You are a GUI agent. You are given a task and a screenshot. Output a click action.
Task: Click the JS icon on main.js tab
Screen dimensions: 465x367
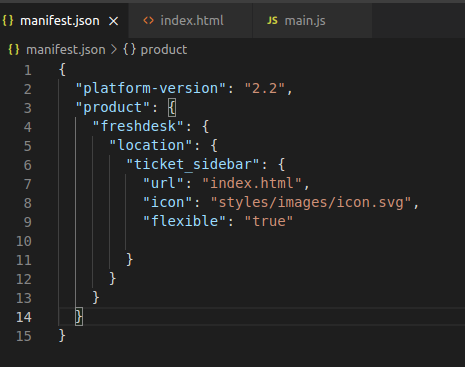point(272,21)
